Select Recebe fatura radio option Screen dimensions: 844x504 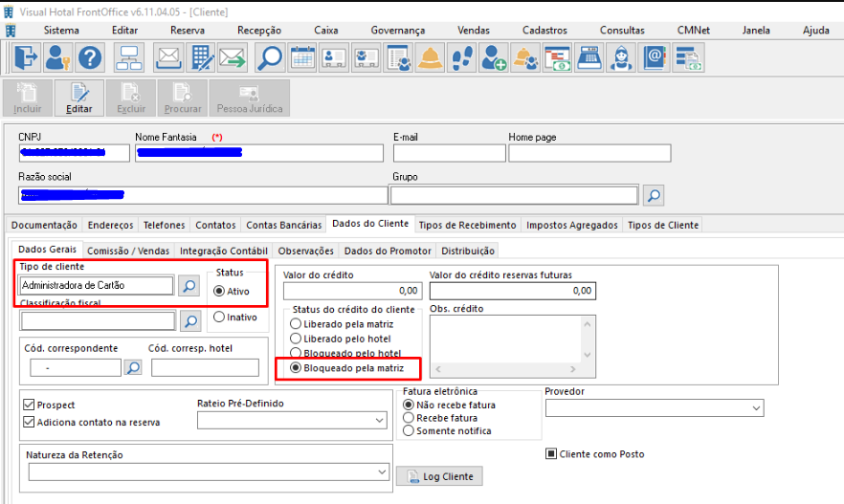point(409,417)
